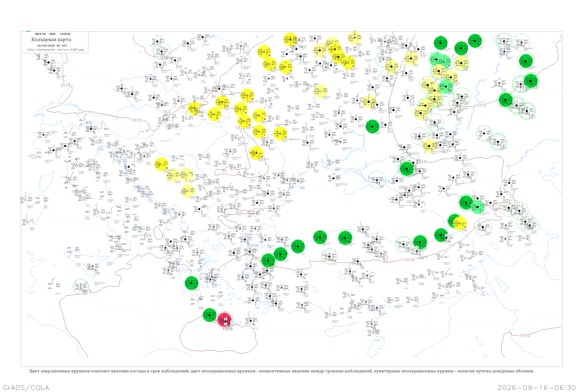
Task: Select the Samos 16723 station label
Action: click(257, 294)
